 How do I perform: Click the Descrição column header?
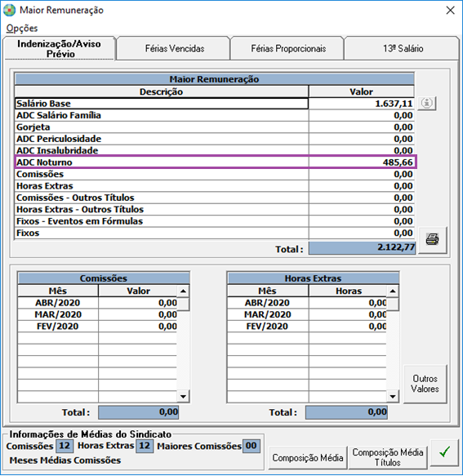click(162, 91)
